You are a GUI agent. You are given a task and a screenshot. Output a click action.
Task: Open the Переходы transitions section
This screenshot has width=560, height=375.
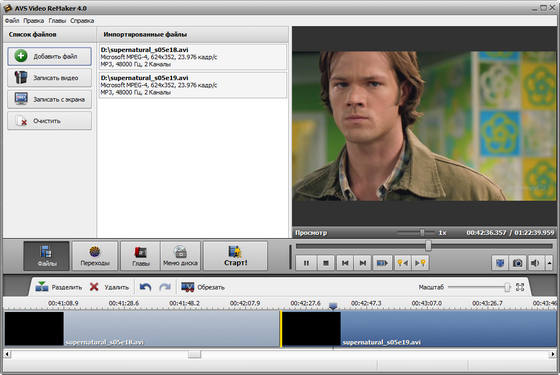coord(95,256)
